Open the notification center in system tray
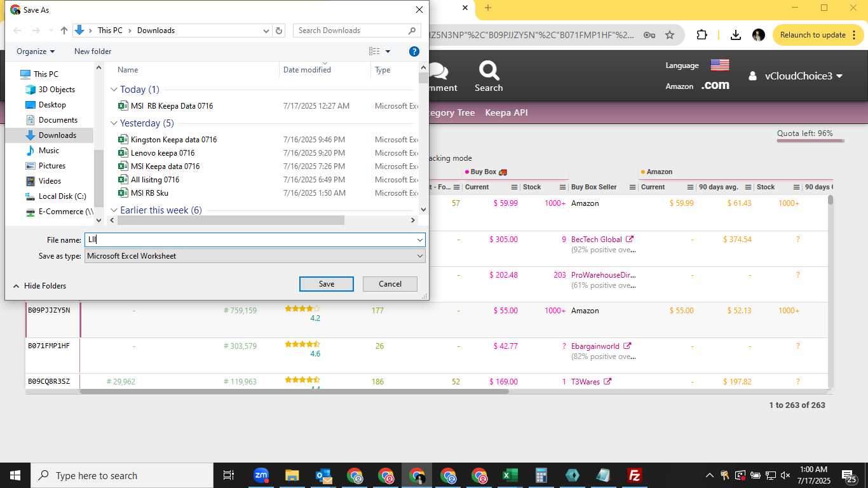 [x=850, y=475]
